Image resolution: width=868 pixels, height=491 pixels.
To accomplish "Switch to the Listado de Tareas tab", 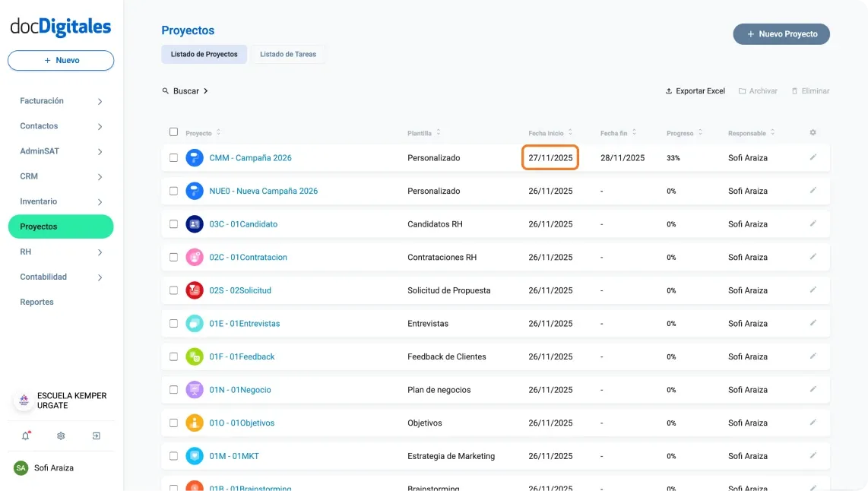I will click(288, 54).
